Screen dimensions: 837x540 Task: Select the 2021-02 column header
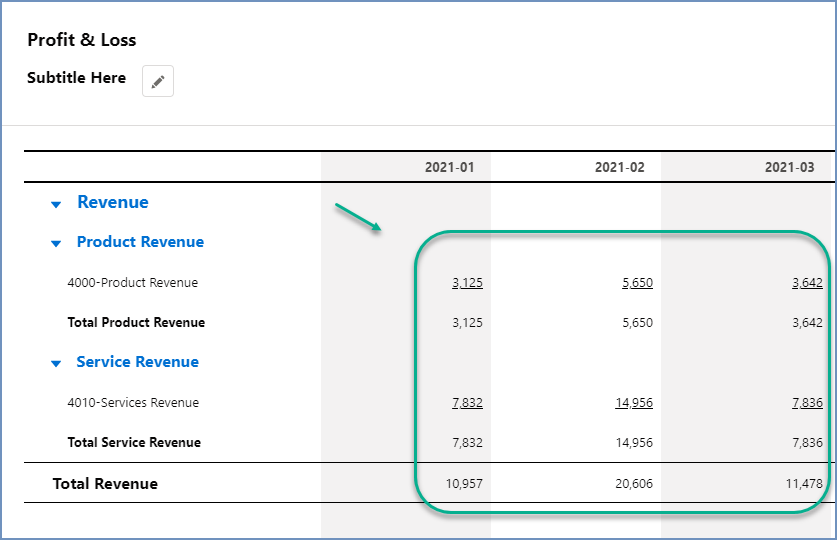click(619, 167)
